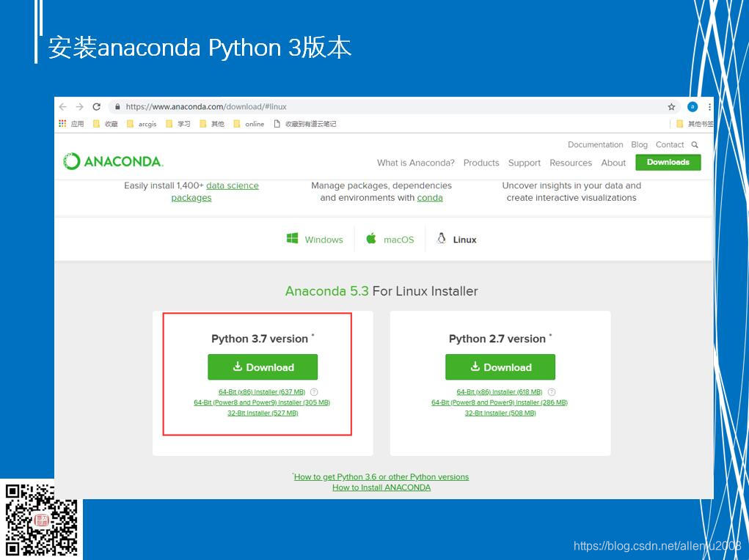Click 64-Bit (x86) Installer (618 MB) link
The height and width of the screenshot is (560, 749).
499,392
